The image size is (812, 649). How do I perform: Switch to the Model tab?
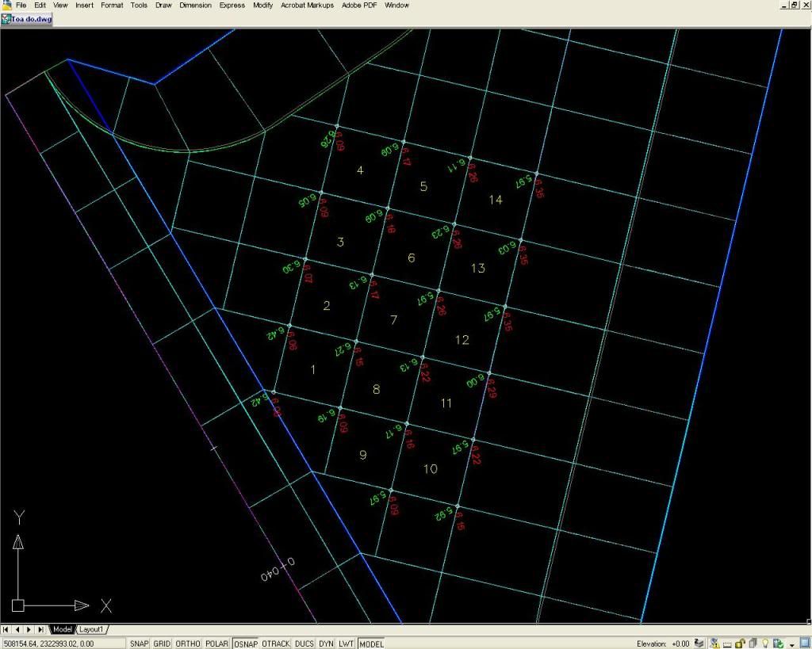[62, 629]
